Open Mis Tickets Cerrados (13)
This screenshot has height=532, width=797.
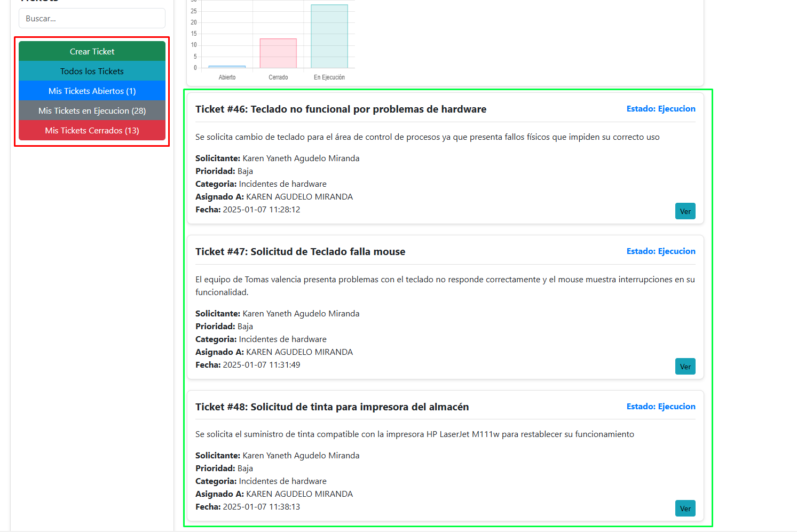point(92,130)
